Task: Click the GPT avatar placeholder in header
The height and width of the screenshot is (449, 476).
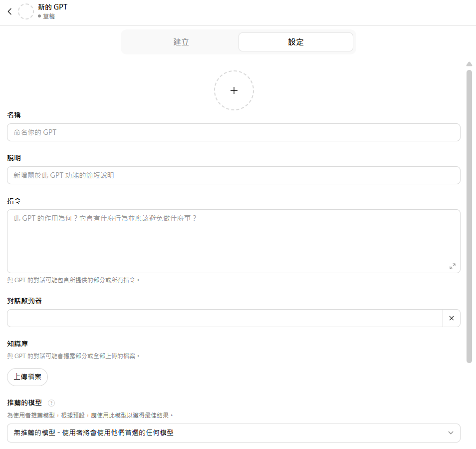Action: [x=26, y=11]
